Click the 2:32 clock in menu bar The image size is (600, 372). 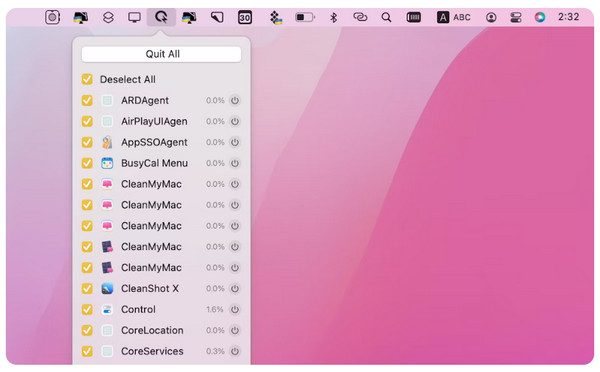coord(568,17)
